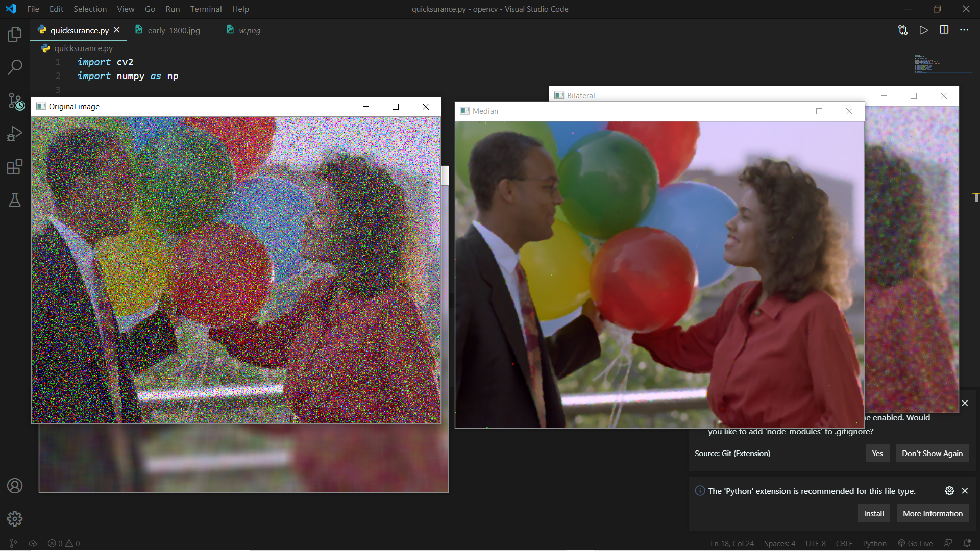Click the Split Editor Right icon

(944, 30)
